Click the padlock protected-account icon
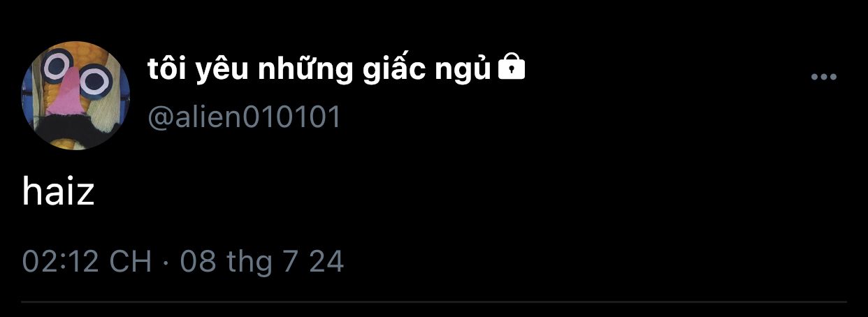Viewport: 868px width, 317px height. point(512,68)
